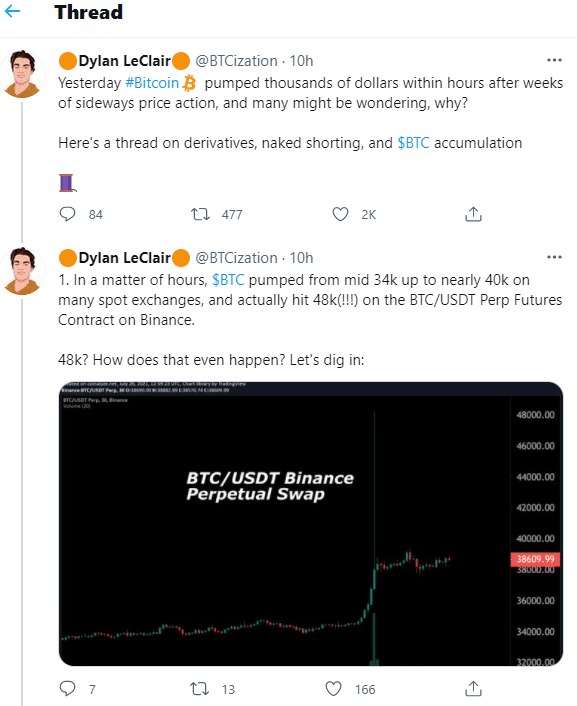
Task: Like the first tweet with 2K likes
Action: [x=341, y=214]
